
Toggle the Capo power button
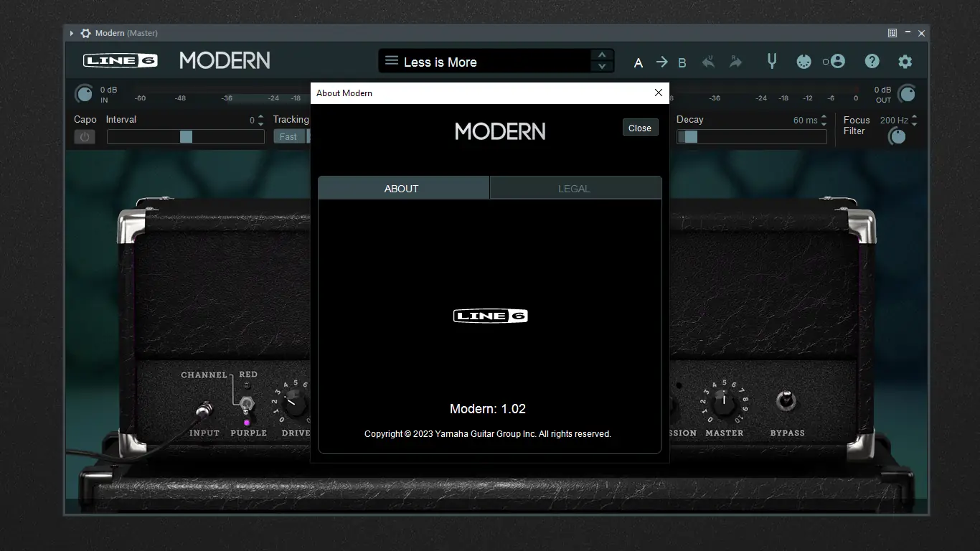point(85,136)
